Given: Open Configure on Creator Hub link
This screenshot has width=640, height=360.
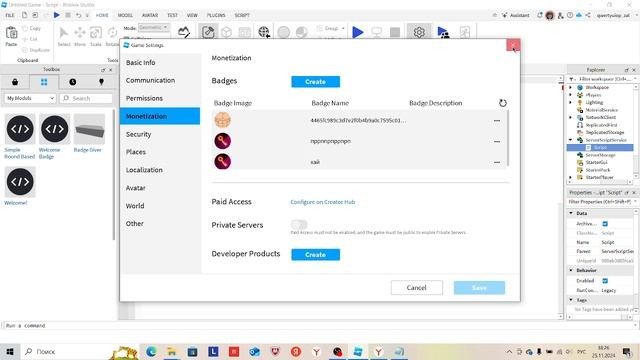Looking at the screenshot, I should pyautogui.click(x=322, y=202).
